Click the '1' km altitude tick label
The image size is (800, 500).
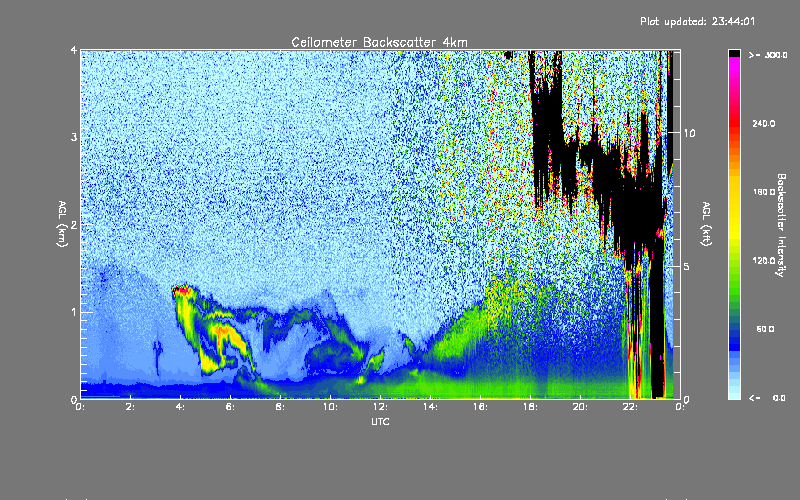click(x=74, y=312)
